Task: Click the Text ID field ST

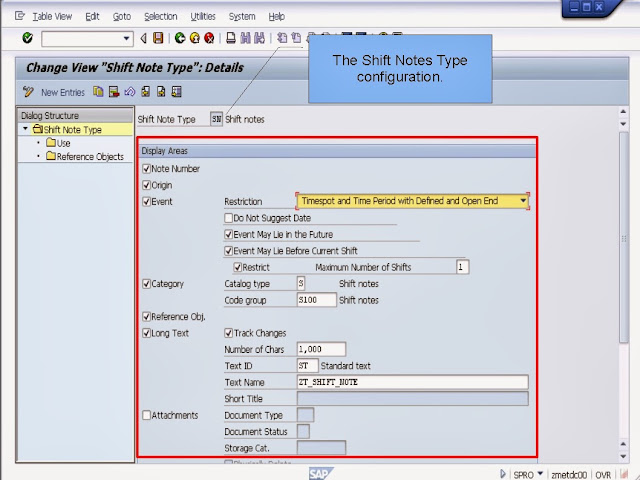Action: [x=307, y=365]
